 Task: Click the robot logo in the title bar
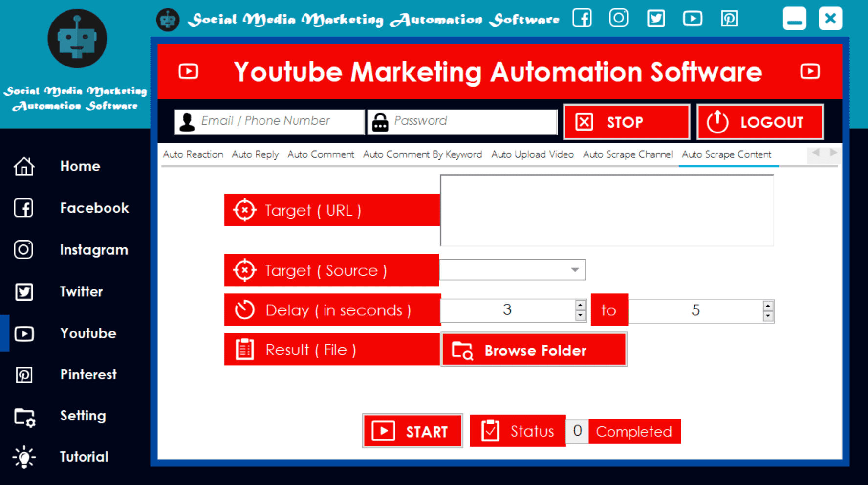168,20
